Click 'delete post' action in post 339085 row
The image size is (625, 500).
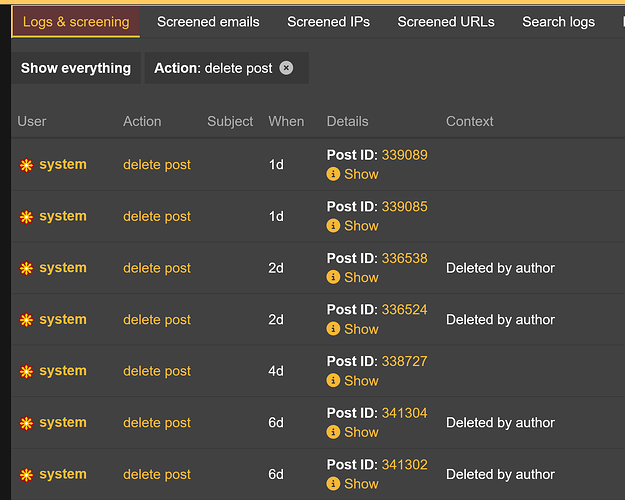157,217
